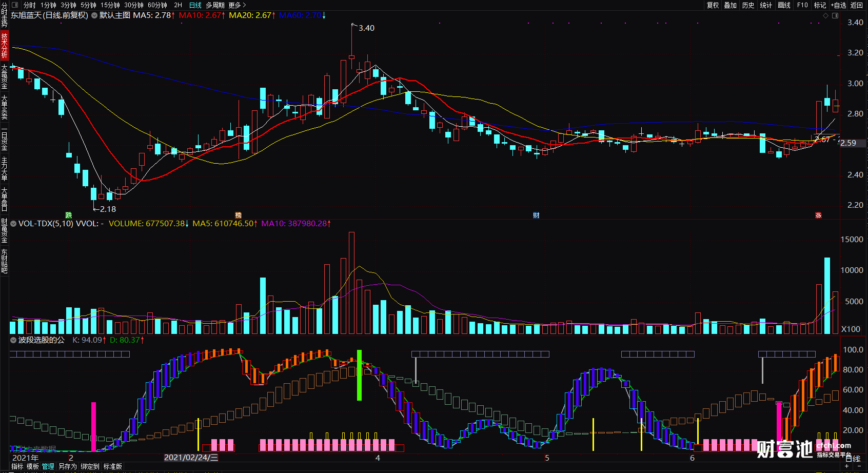Open the 技术分析 sidebar tab
The height and width of the screenshot is (473, 868).
(x=4, y=46)
